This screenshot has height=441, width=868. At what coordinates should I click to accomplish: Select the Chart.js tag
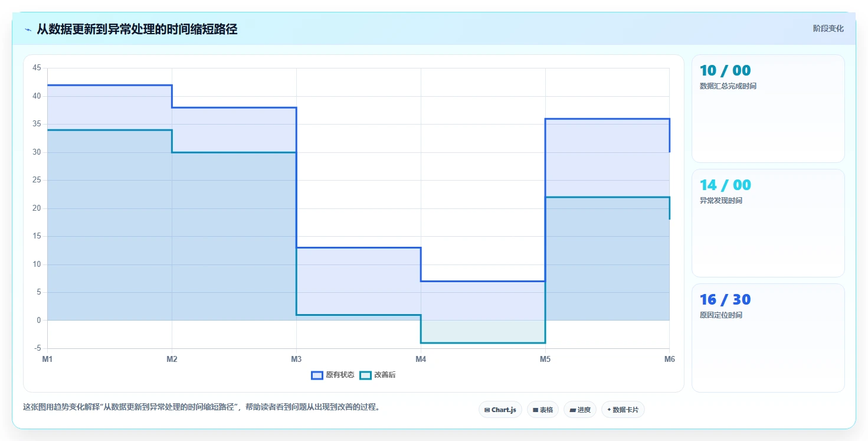coord(500,410)
